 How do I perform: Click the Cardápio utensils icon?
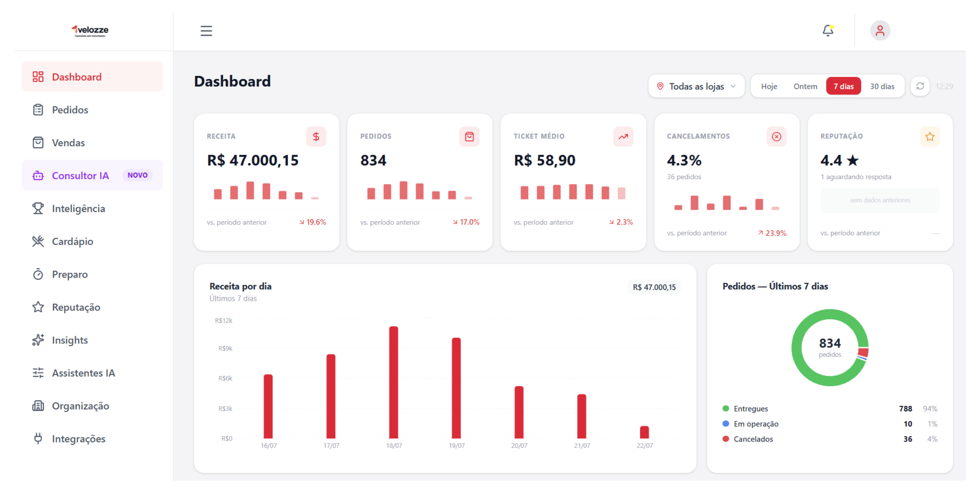[x=38, y=241]
